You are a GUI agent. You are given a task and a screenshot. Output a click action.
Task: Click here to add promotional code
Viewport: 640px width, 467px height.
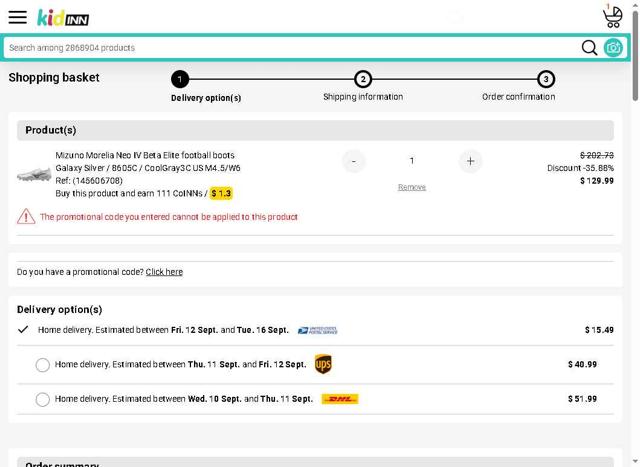pos(164,272)
